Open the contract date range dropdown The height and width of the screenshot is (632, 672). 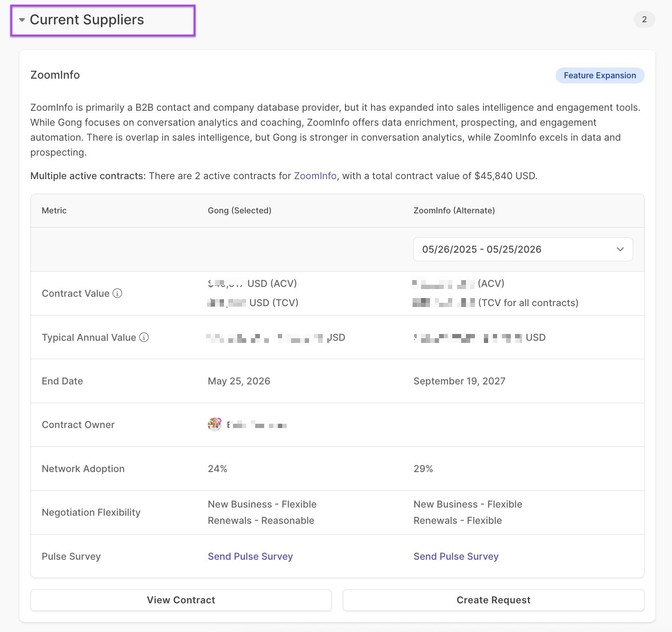522,249
